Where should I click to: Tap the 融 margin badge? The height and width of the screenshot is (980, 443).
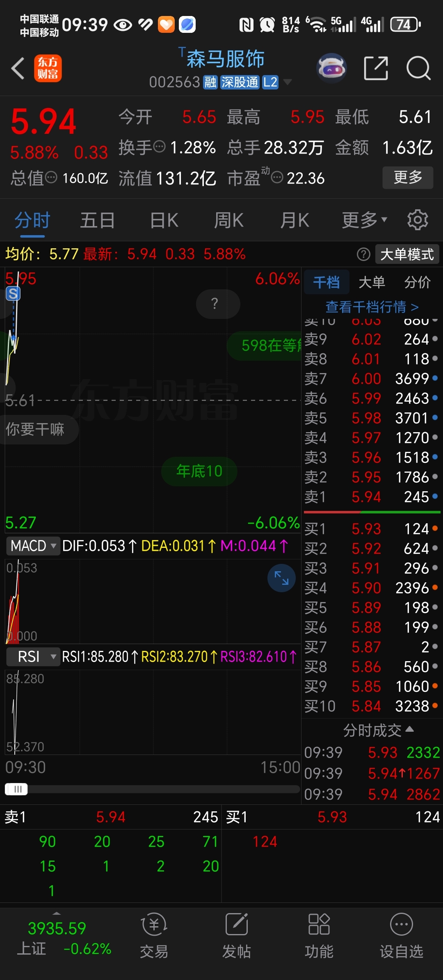click(x=210, y=82)
